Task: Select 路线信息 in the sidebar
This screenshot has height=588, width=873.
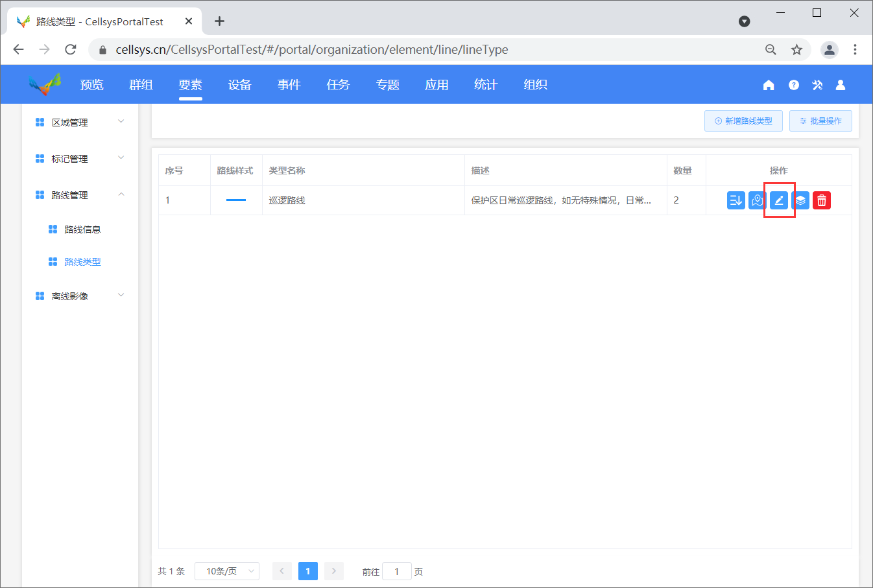Action: (82, 229)
